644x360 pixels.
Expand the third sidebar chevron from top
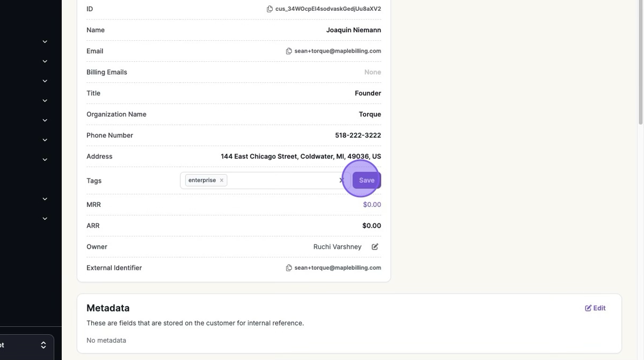[45, 81]
